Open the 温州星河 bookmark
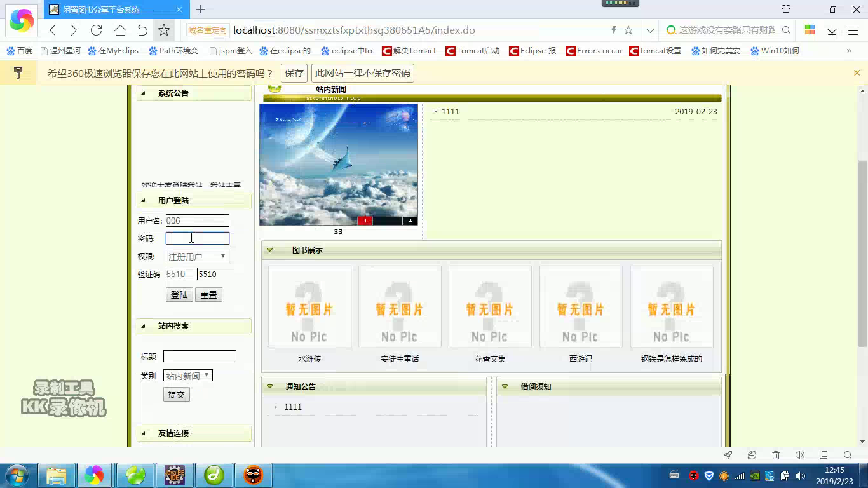The image size is (868, 488). (60, 51)
